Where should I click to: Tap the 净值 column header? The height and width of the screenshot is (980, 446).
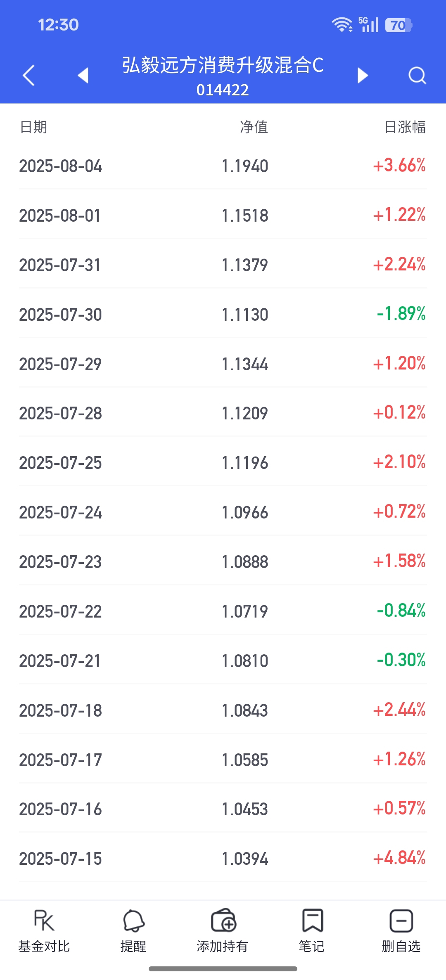coord(254,127)
